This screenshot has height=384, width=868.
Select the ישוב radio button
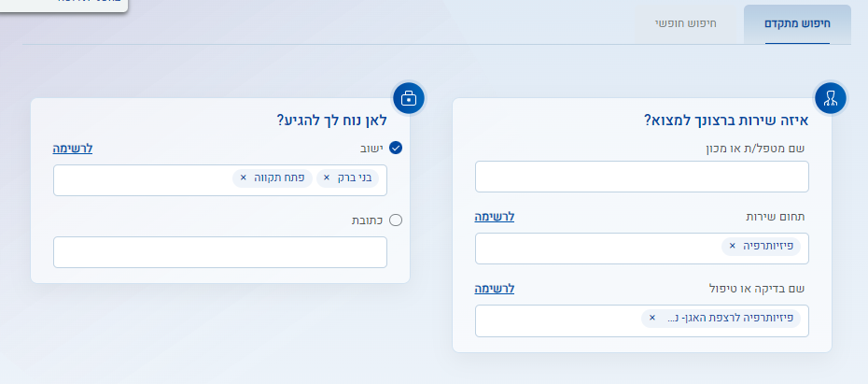tap(396, 148)
